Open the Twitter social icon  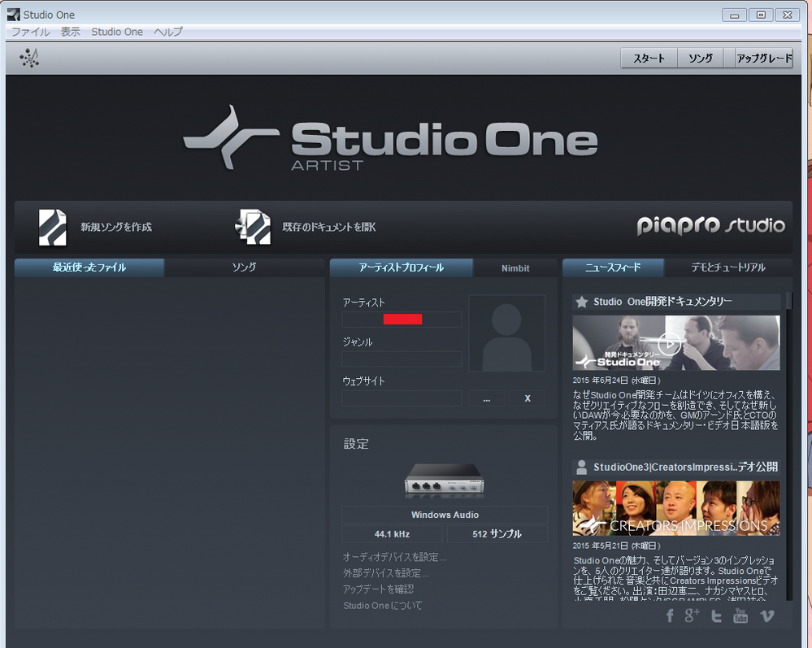coord(716,615)
